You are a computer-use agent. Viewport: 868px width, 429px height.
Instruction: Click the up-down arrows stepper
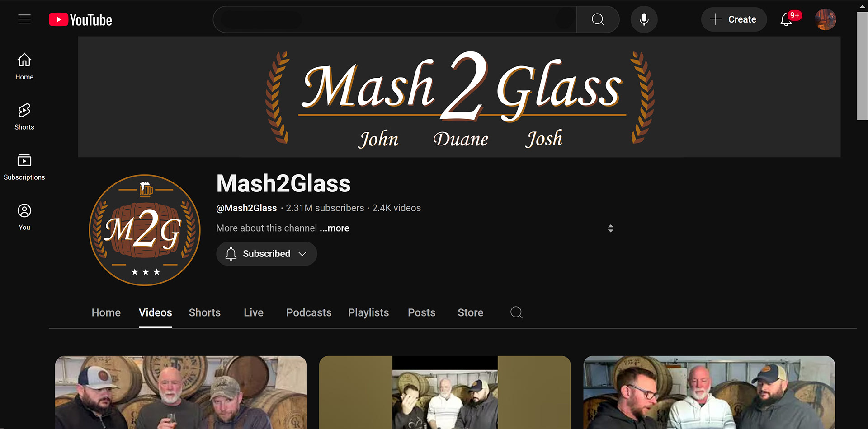coord(610,228)
